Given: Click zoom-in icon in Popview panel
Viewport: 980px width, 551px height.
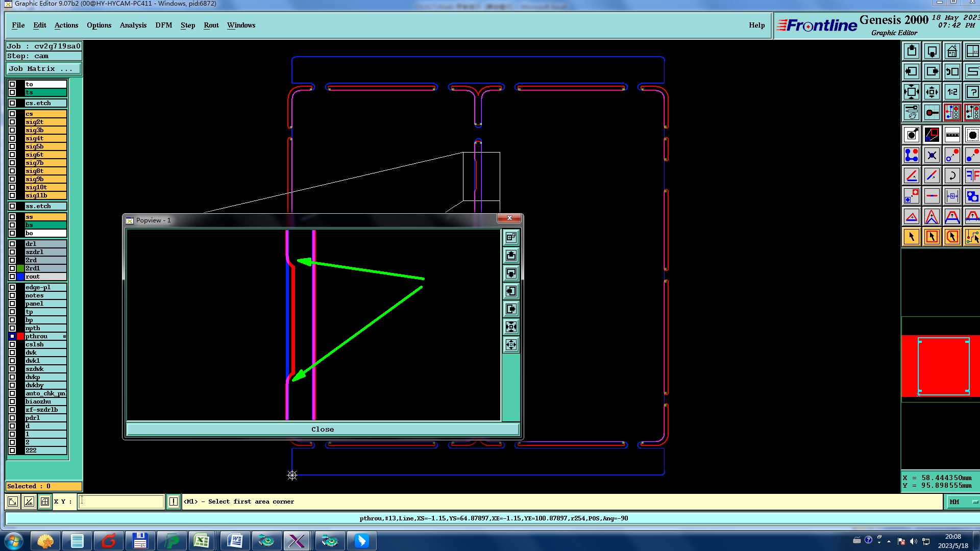Looking at the screenshot, I should pos(511,327).
